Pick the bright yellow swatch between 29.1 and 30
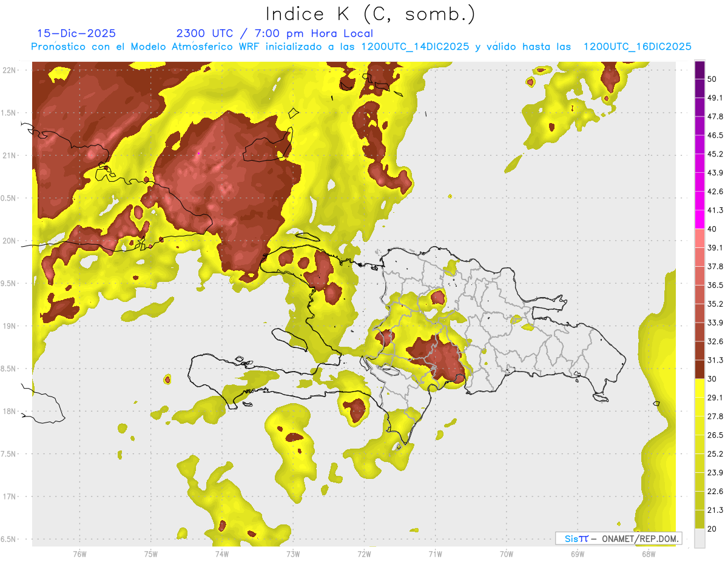The image size is (728, 562). (699, 388)
